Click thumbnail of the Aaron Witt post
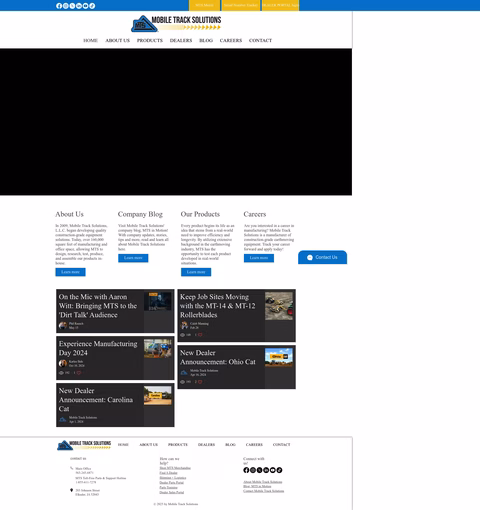The image size is (480, 510). 158,301
